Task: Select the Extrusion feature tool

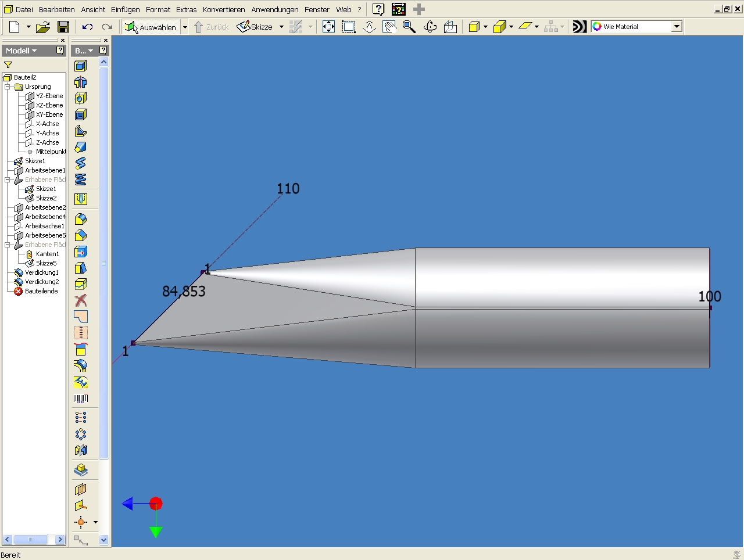Action: coord(81,66)
